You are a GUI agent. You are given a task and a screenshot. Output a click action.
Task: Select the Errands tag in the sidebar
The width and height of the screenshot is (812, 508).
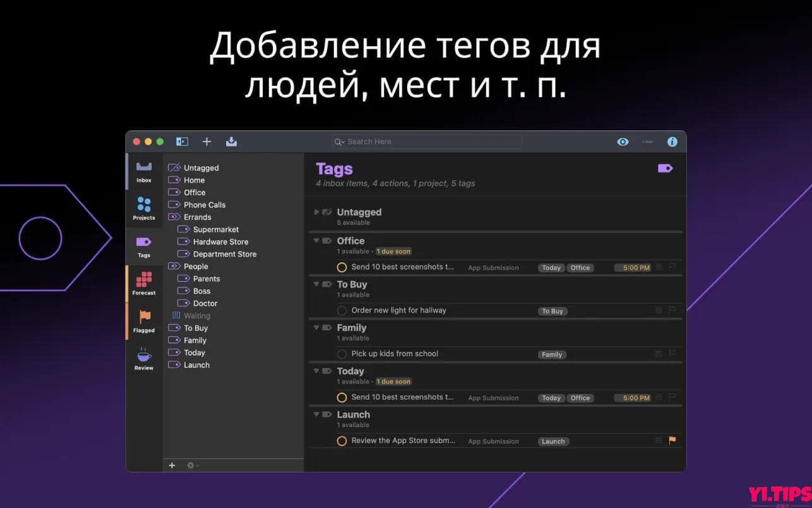pyautogui.click(x=198, y=217)
